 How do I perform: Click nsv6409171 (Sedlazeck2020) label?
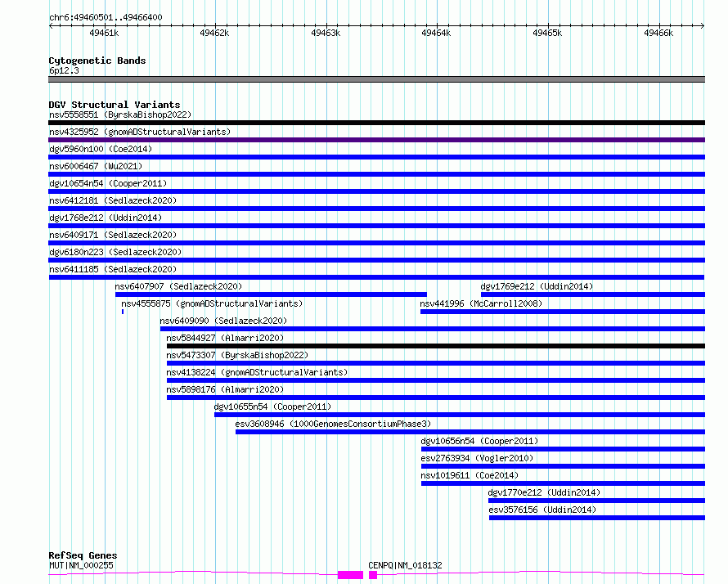click(x=113, y=235)
